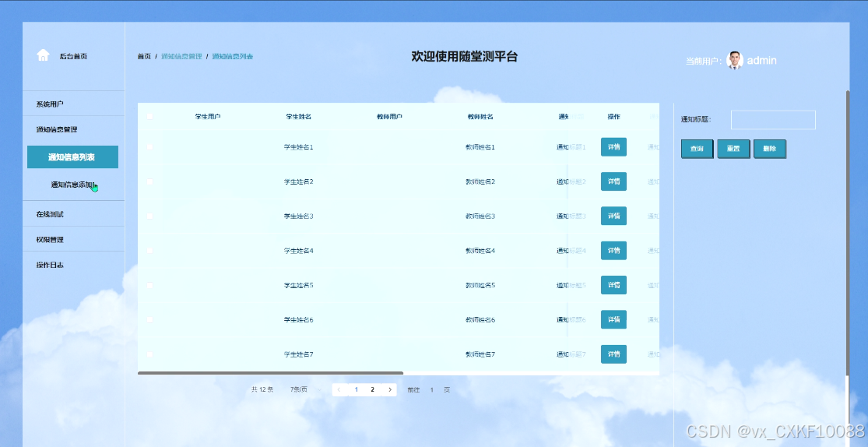Go to previous page arrow in pagination
The height and width of the screenshot is (447, 868).
[339, 390]
